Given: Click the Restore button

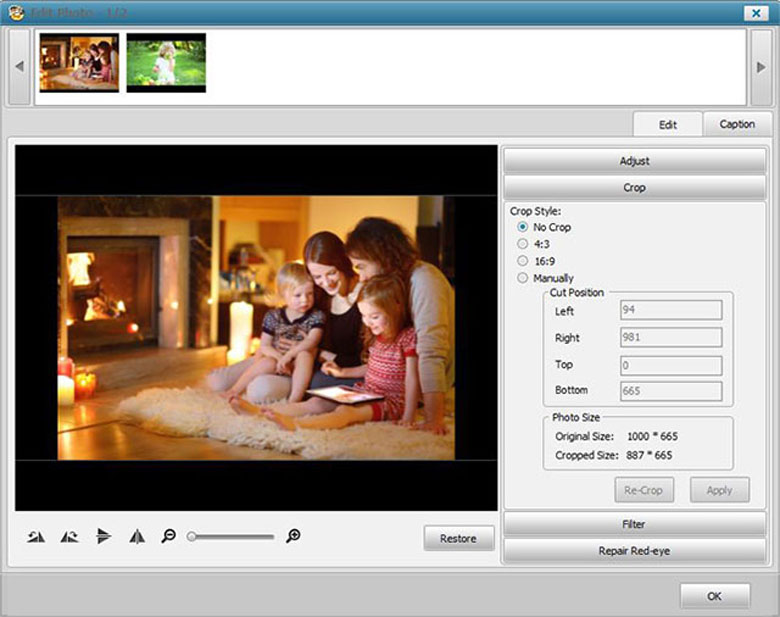Looking at the screenshot, I should point(459,538).
